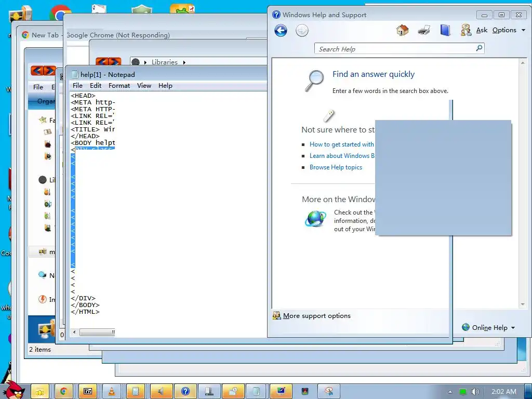Open the Options dropdown menu
The height and width of the screenshot is (399, 532).
[x=509, y=30]
